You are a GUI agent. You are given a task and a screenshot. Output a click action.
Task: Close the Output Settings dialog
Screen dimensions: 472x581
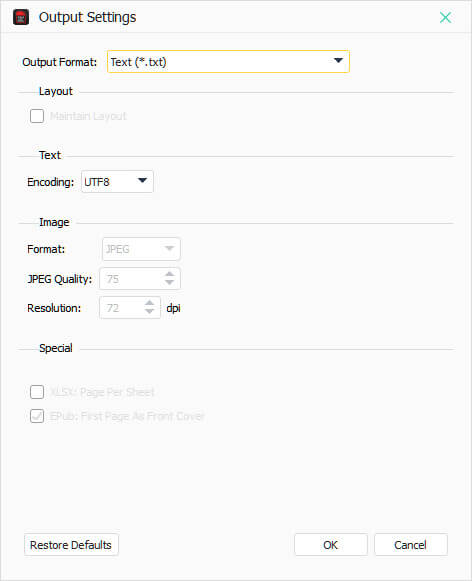pos(445,17)
